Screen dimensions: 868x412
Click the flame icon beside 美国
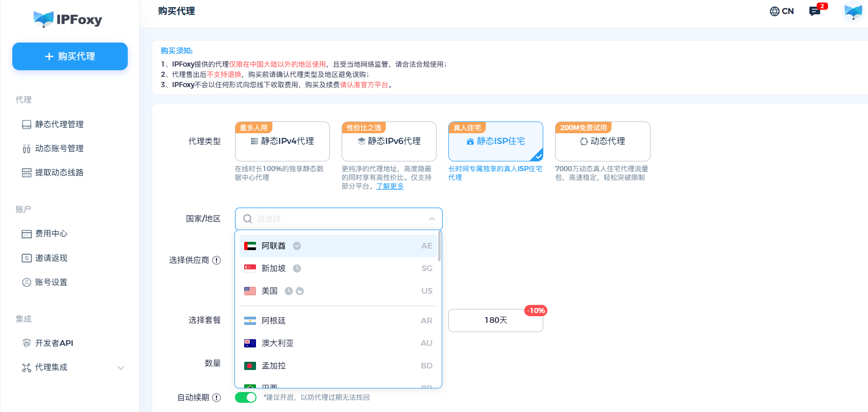click(x=300, y=291)
